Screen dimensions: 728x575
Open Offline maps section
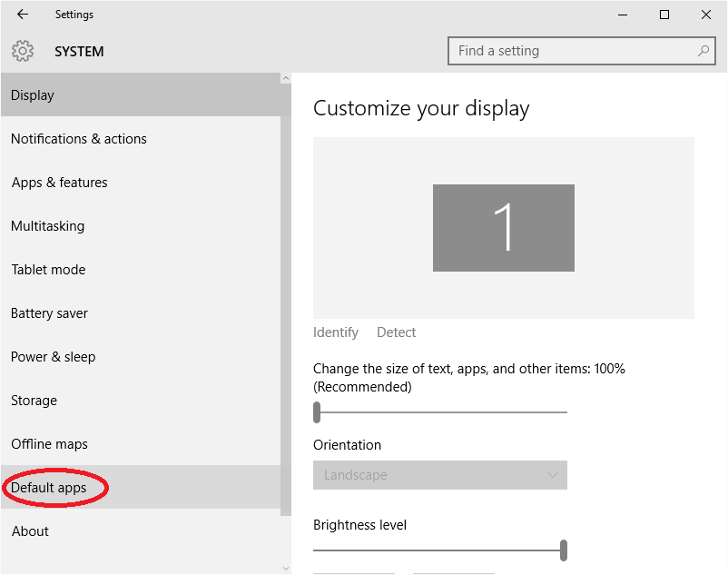coord(50,444)
